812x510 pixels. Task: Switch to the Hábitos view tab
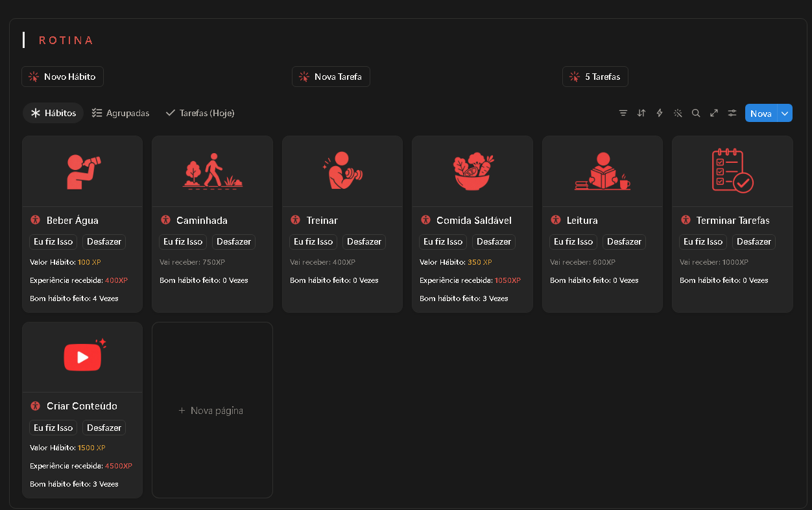coord(53,113)
